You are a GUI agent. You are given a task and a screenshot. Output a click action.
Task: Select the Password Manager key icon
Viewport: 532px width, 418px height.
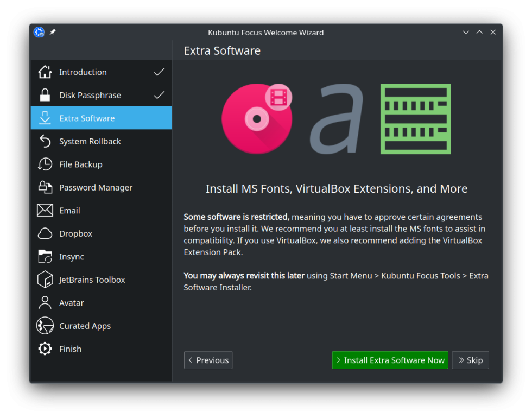click(x=45, y=187)
